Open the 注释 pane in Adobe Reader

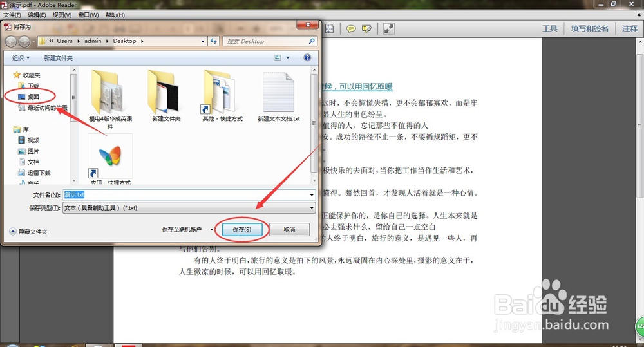click(x=630, y=28)
